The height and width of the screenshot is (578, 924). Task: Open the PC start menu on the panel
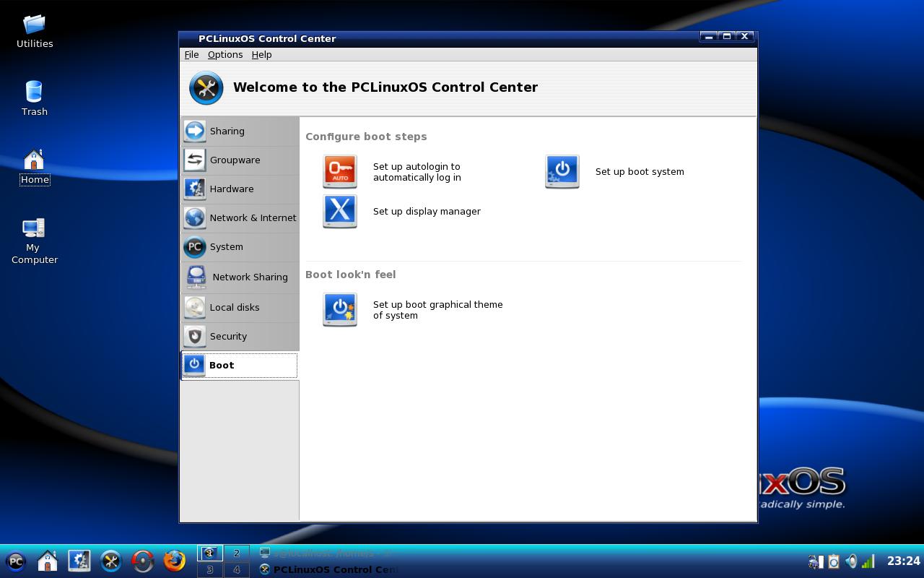pos(16,561)
